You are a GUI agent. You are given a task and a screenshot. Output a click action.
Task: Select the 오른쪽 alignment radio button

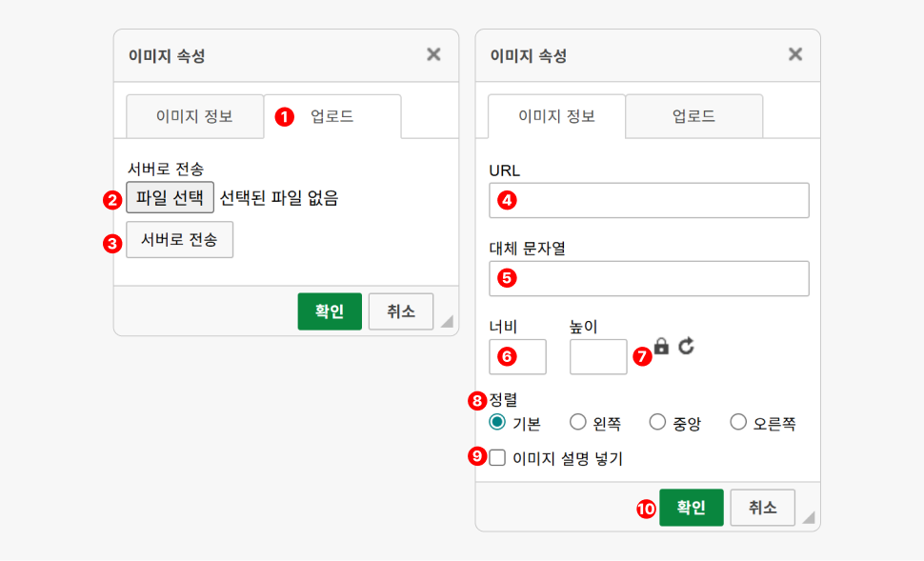738,422
